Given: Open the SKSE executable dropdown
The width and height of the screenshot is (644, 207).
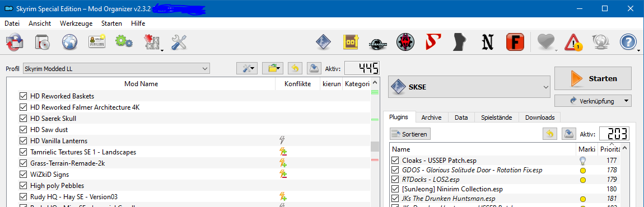Looking at the screenshot, I should coord(469,87).
